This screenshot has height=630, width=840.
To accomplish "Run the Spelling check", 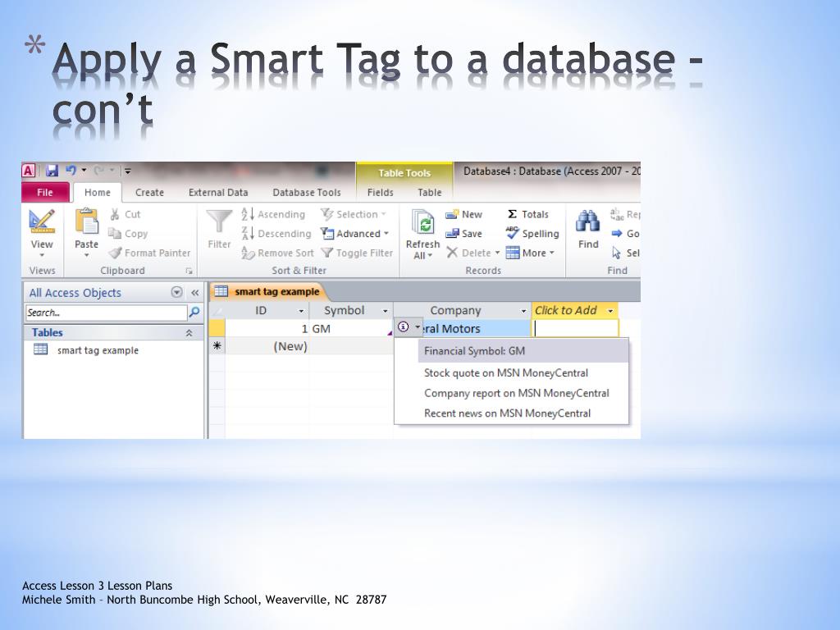I will click(x=532, y=234).
